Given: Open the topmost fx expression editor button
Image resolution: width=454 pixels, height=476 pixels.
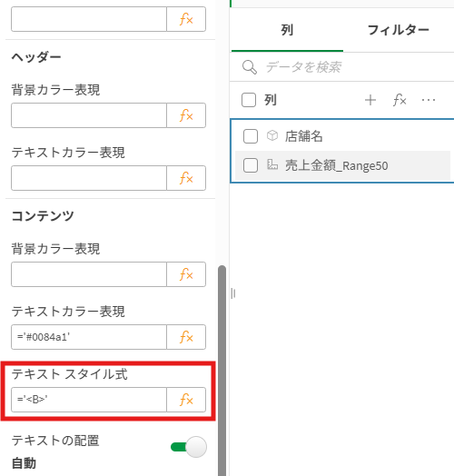Looking at the screenshot, I should tap(186, 19).
